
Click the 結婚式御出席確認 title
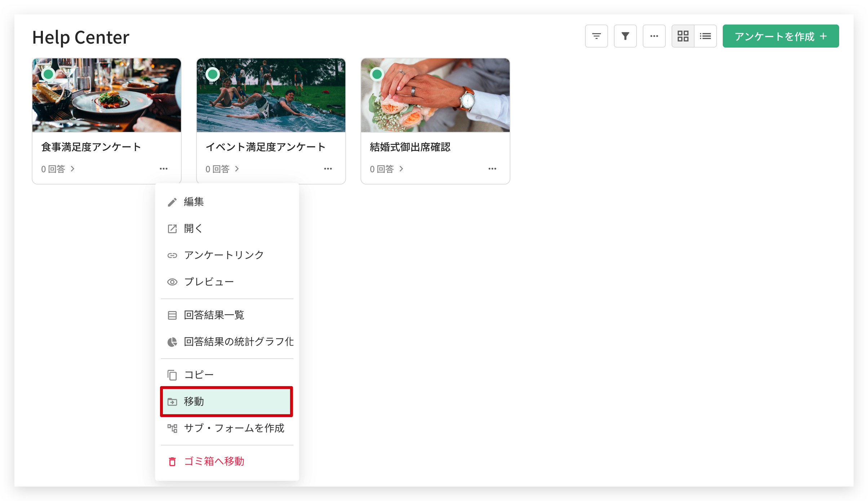pyautogui.click(x=410, y=147)
